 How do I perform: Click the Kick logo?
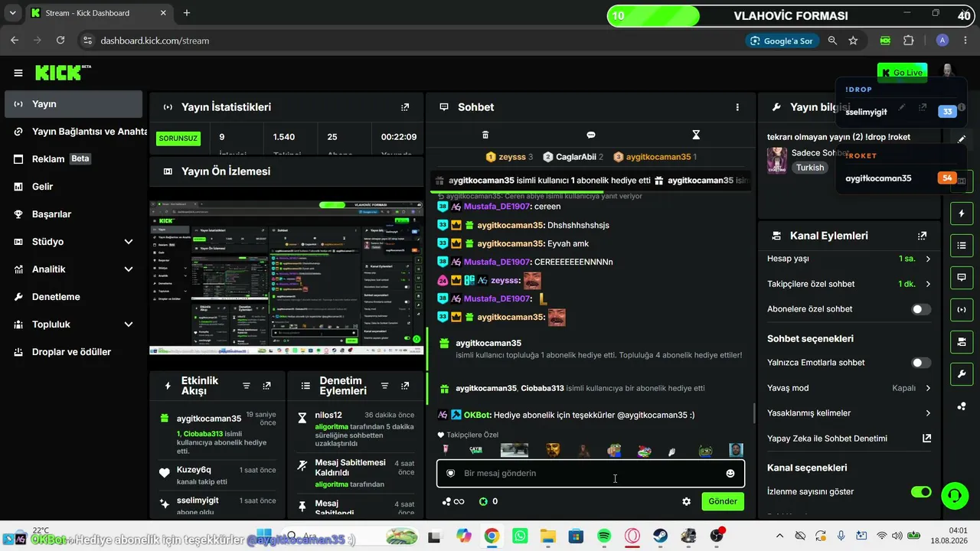(62, 73)
